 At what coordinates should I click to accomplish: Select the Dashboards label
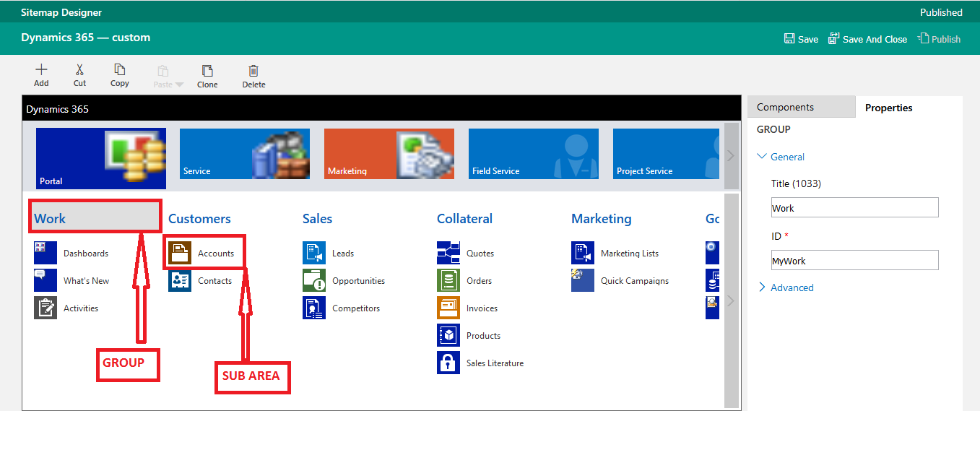point(86,254)
